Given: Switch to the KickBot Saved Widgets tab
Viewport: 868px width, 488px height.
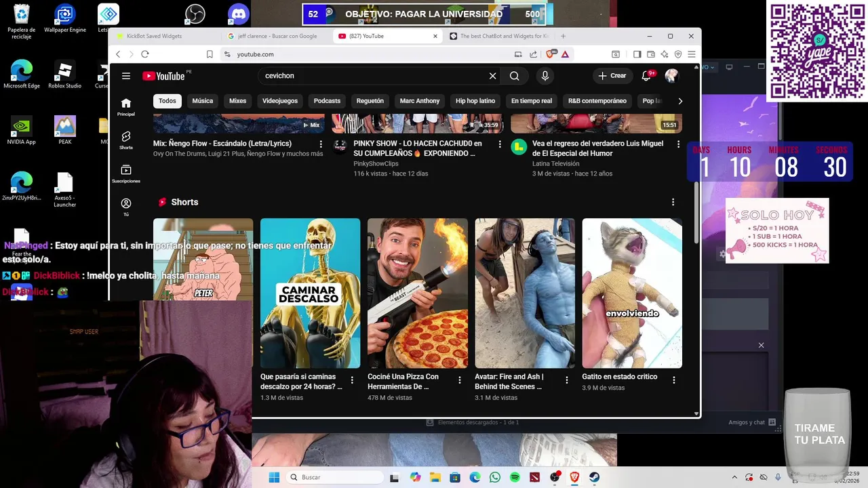Looking at the screenshot, I should tap(164, 36).
